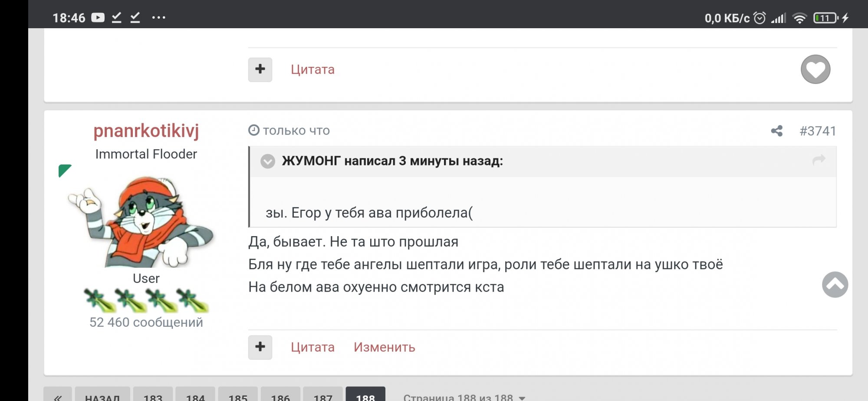This screenshot has width=868, height=401.
Task: Toggle multiquote «+» on the upper post
Action: pyautogui.click(x=260, y=69)
